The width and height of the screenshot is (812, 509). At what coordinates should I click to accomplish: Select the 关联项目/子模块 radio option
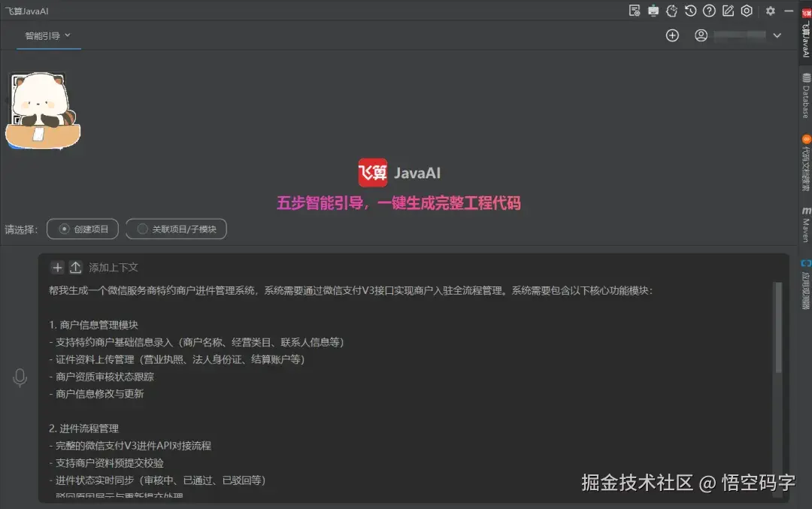tap(176, 229)
